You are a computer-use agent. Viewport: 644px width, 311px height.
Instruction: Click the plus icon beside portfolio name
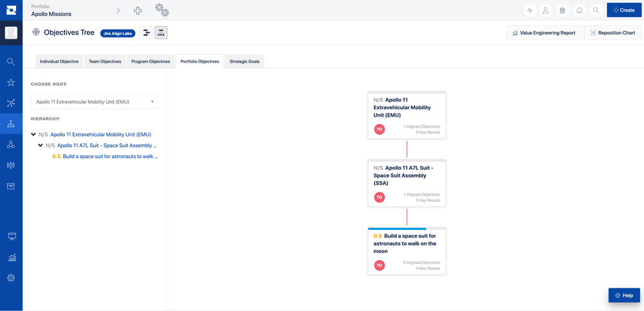138,11
